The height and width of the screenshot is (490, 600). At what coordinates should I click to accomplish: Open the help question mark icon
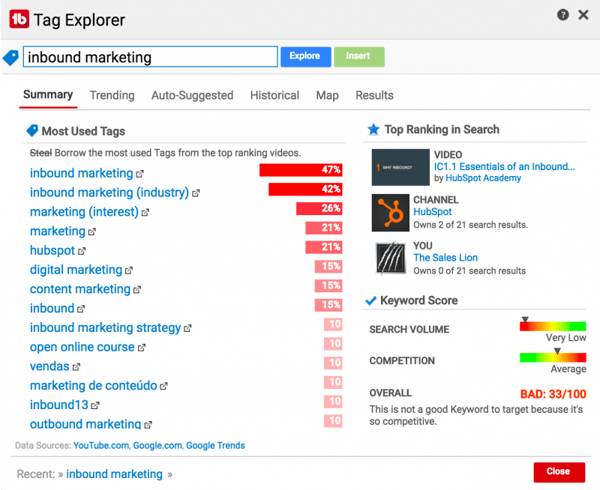coord(562,15)
